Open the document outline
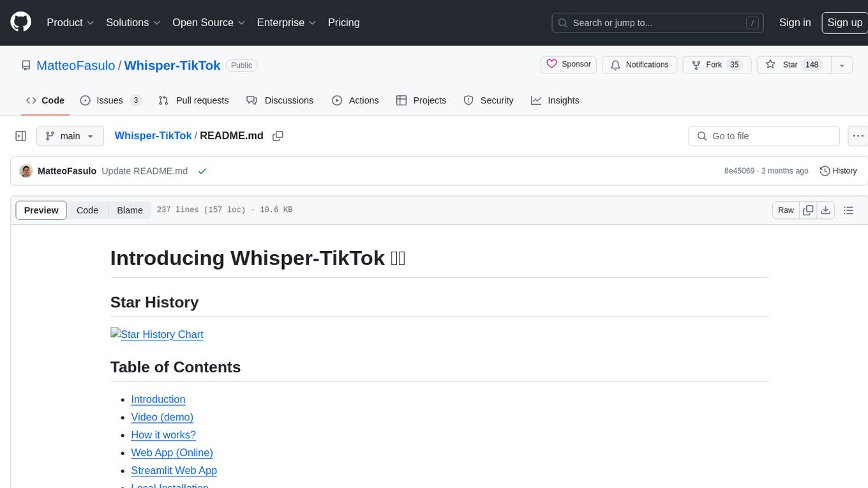Screen dimensions: 868x488 pos(848,210)
